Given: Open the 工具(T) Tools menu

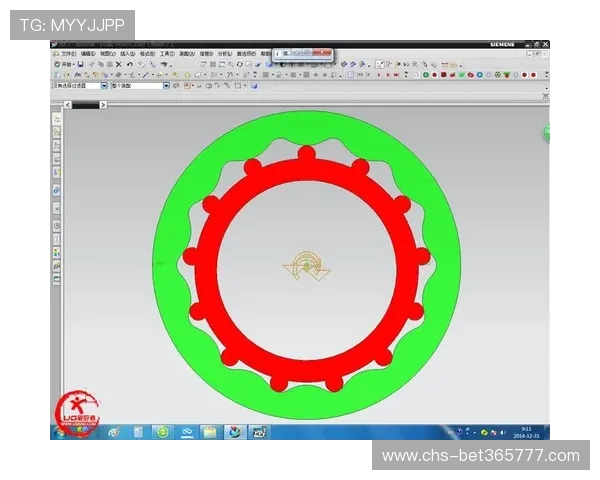Looking at the screenshot, I should click(167, 54).
